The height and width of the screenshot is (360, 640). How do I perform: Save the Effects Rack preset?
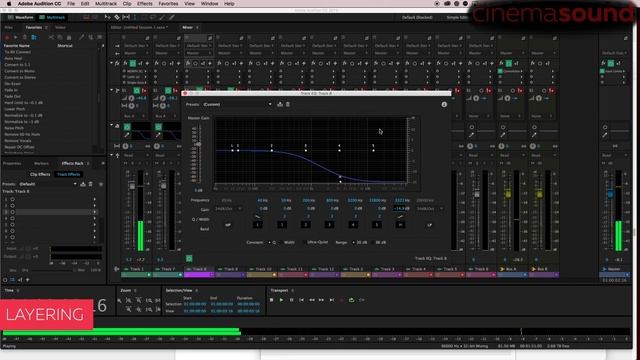[83, 184]
